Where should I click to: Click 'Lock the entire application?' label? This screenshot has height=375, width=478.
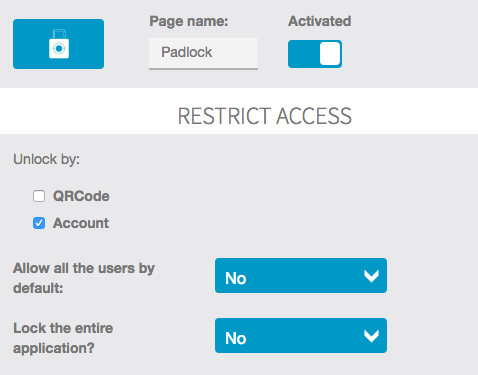pyautogui.click(x=63, y=338)
